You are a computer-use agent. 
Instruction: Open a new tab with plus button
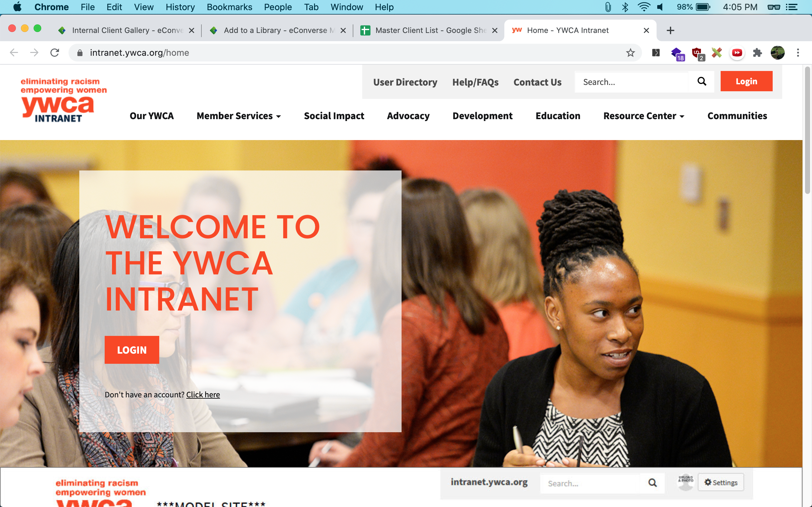point(670,30)
